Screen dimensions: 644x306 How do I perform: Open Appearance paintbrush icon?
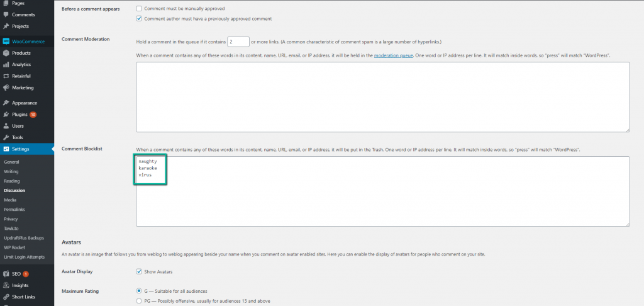[6, 103]
